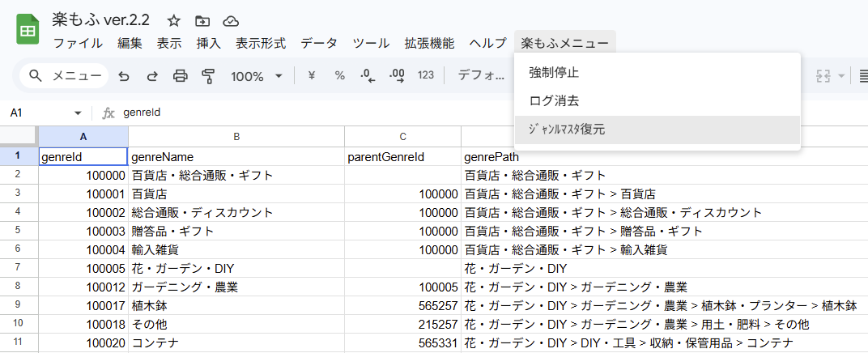
Task: Click the Google Sheets home icon
Action: (x=28, y=31)
